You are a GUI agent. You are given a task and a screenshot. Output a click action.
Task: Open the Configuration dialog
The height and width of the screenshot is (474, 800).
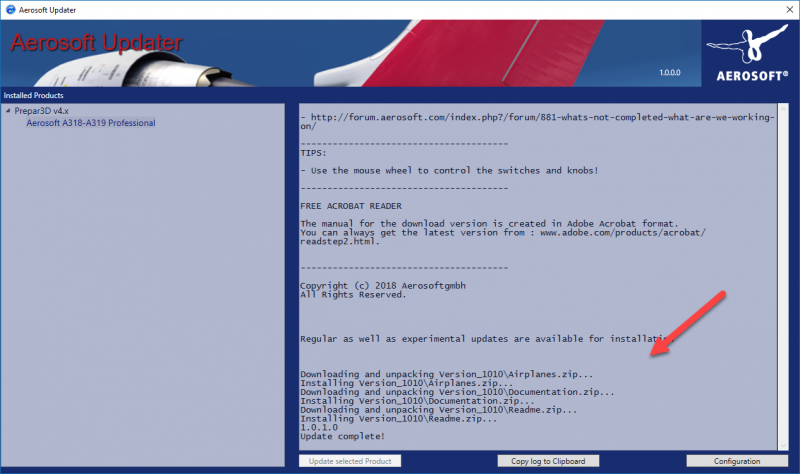736,461
